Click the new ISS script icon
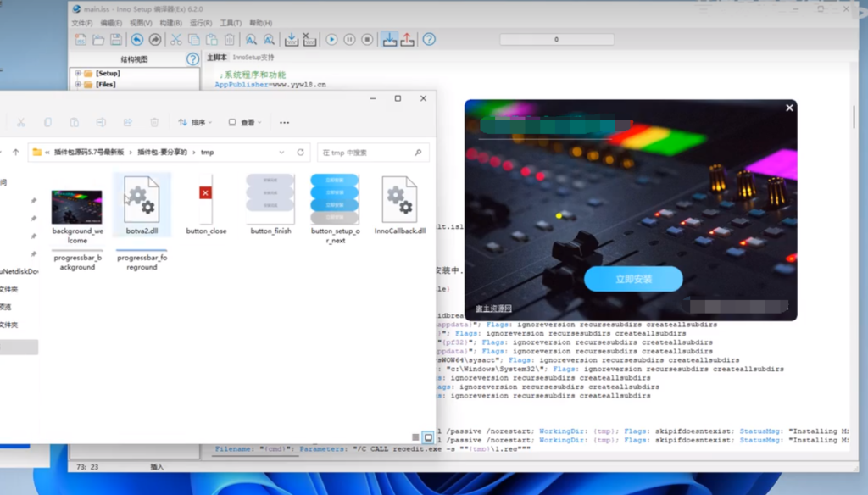This screenshot has width=868, height=495. pos(81,40)
